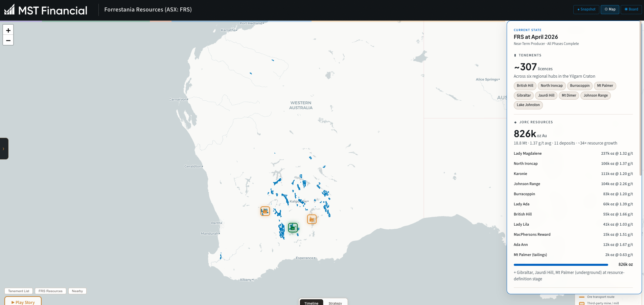Click the Kalgoorlie label on the map
Viewport: 644px width, 305px height.
click(299, 201)
